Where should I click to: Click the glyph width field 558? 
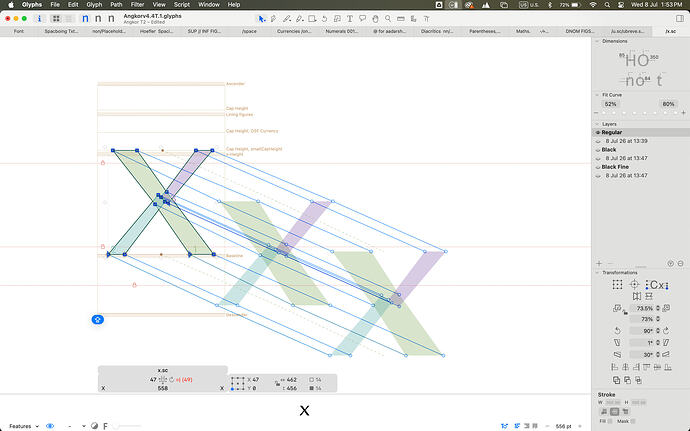click(x=163, y=388)
